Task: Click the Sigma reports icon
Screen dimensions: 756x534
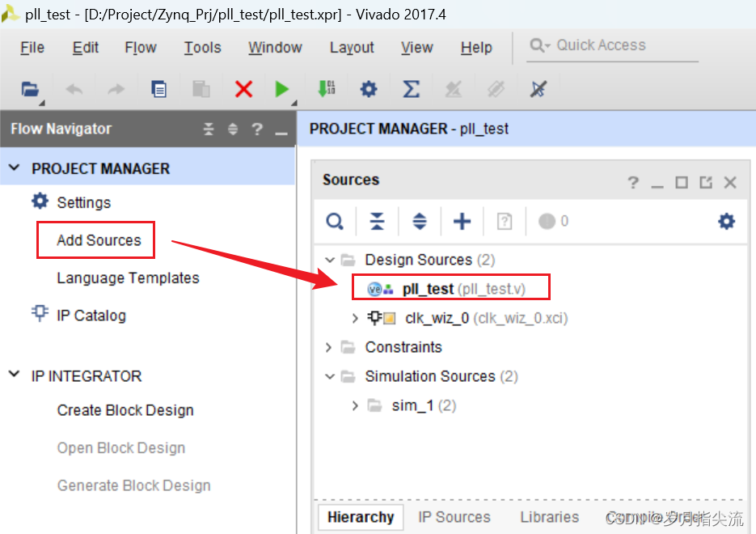Action: (411, 89)
